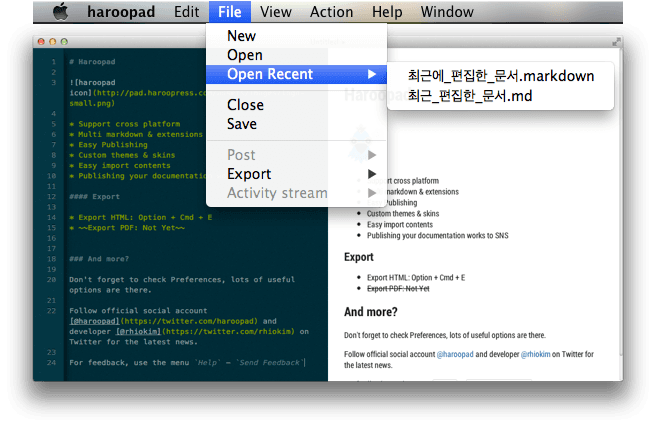Viewport: 656px width, 428px height.
Task: Open the Help menu
Action: (386, 13)
